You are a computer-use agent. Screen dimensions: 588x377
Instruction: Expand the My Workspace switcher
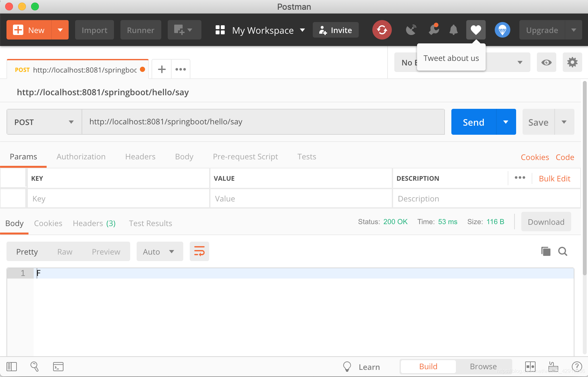point(260,30)
